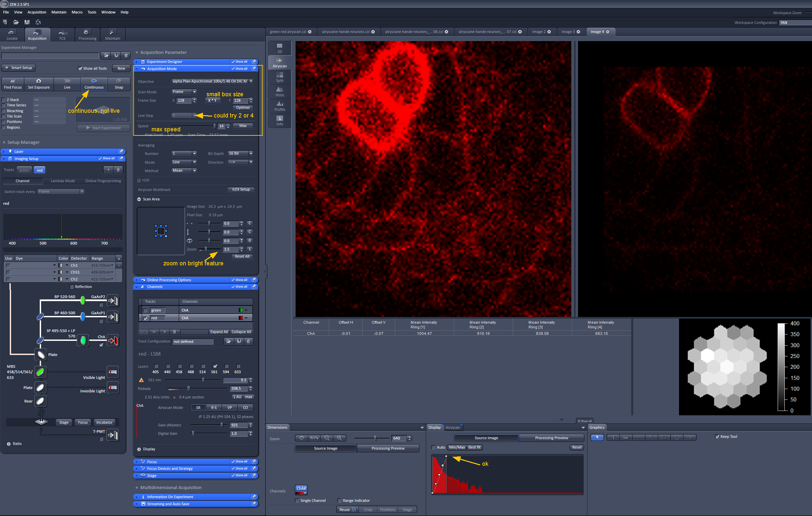Expand the Online Processing Options panel

[169, 280]
